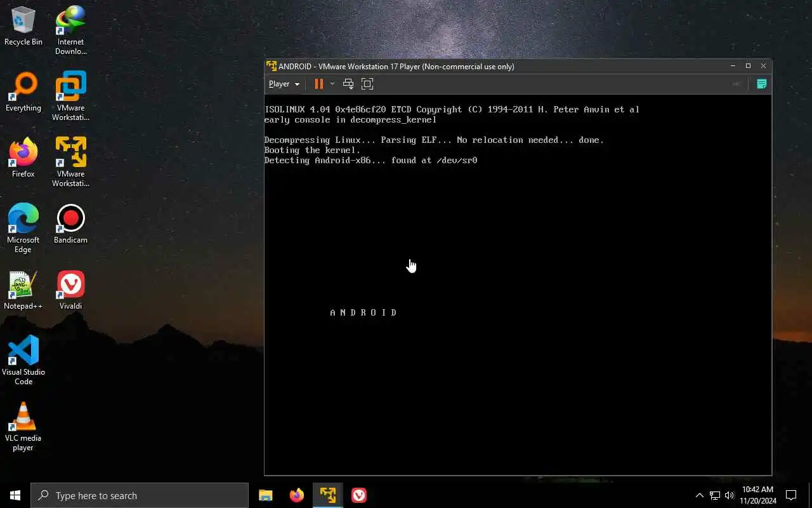
Task: Open the clock showing 10:42 AM
Action: (x=757, y=495)
